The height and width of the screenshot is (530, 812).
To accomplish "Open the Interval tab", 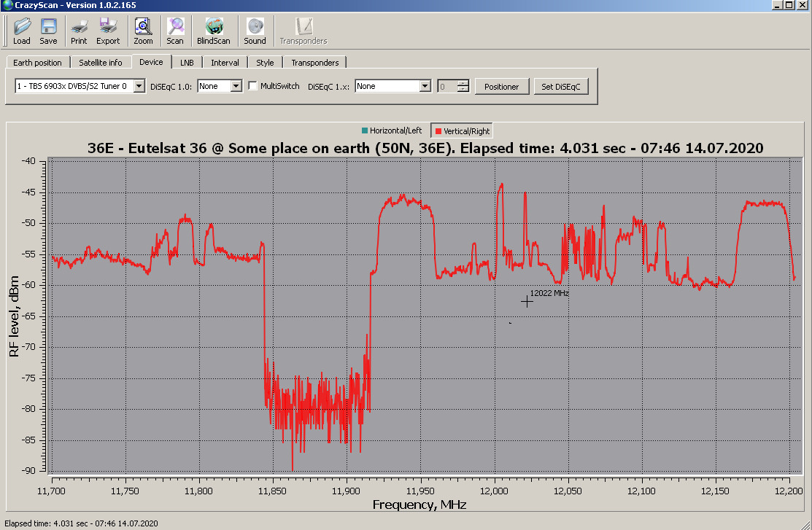I will (225, 63).
